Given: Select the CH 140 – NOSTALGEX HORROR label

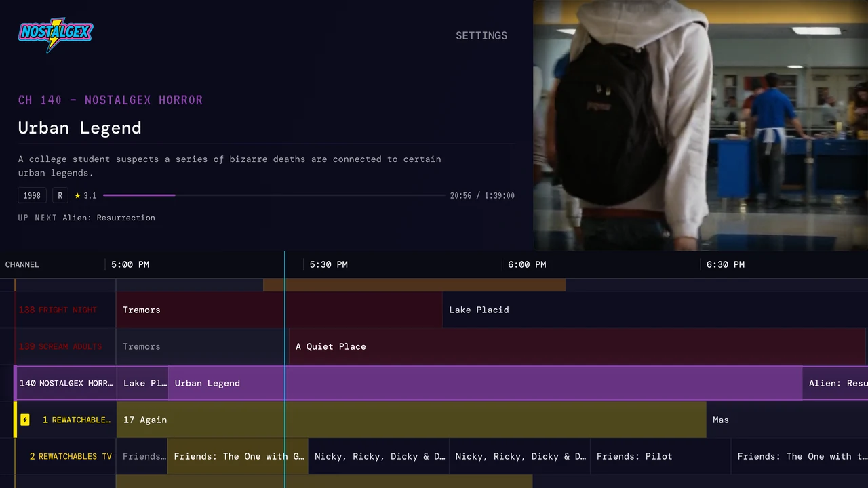Looking at the screenshot, I should (111, 100).
